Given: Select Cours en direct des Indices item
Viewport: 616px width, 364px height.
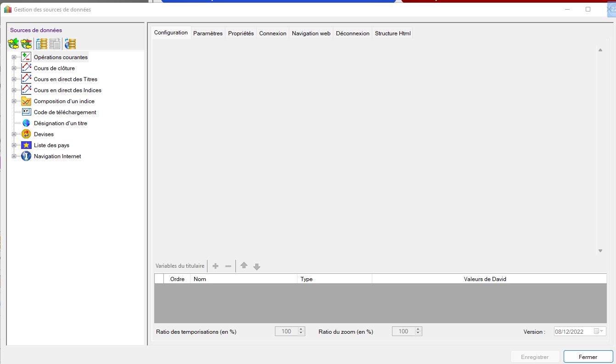Looking at the screenshot, I should point(67,90).
